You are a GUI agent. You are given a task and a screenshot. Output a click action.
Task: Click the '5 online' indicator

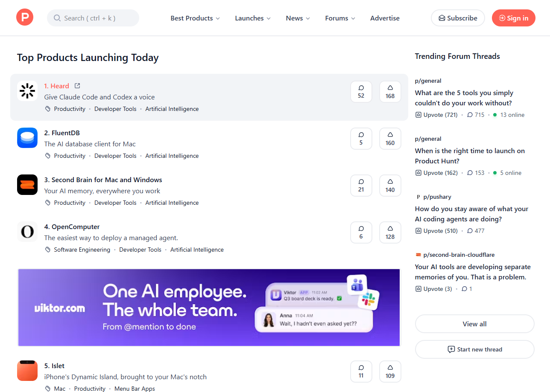(x=507, y=173)
